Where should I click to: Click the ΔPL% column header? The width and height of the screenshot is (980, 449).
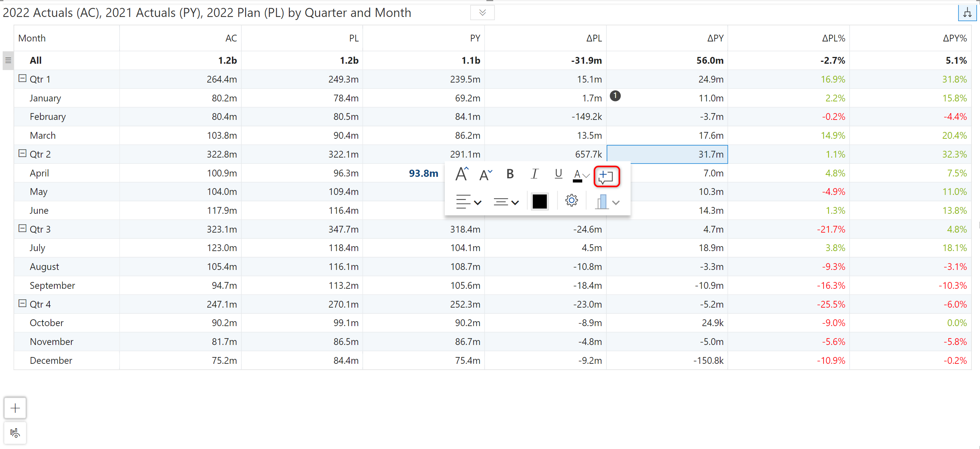[833, 38]
